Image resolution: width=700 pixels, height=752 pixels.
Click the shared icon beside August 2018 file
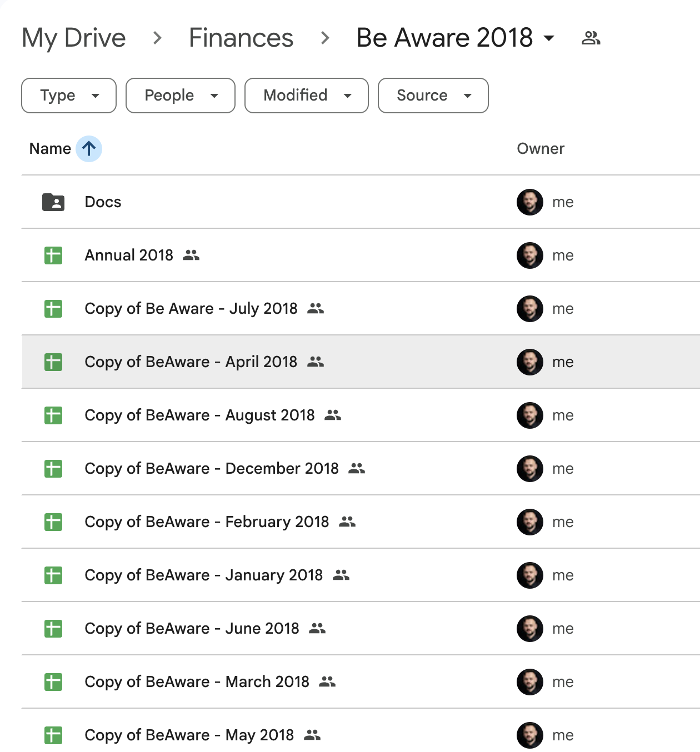click(333, 415)
